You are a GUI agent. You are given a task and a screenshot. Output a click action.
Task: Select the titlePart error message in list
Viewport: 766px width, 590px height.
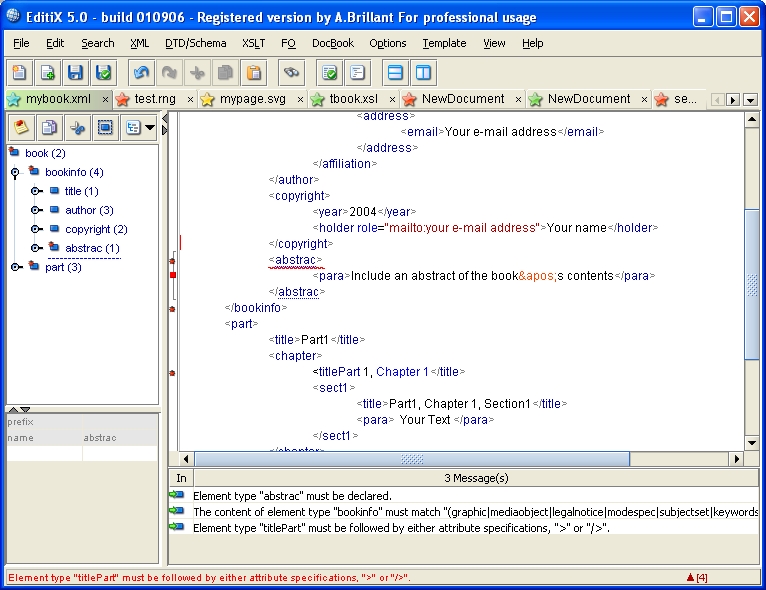click(x=463, y=528)
